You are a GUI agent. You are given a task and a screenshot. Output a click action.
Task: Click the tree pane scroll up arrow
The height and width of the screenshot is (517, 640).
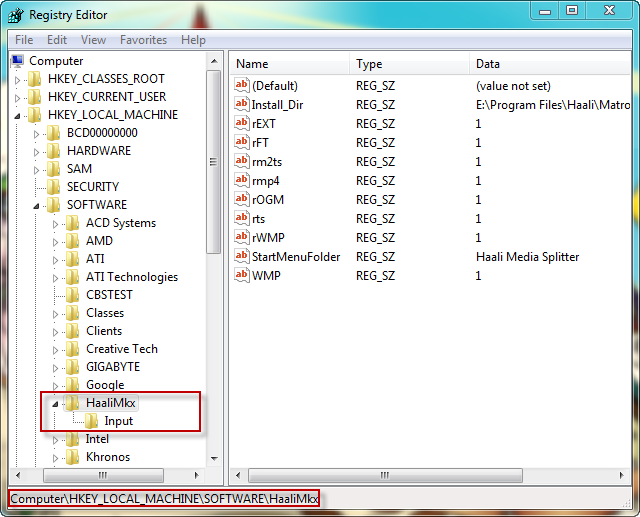(x=214, y=61)
